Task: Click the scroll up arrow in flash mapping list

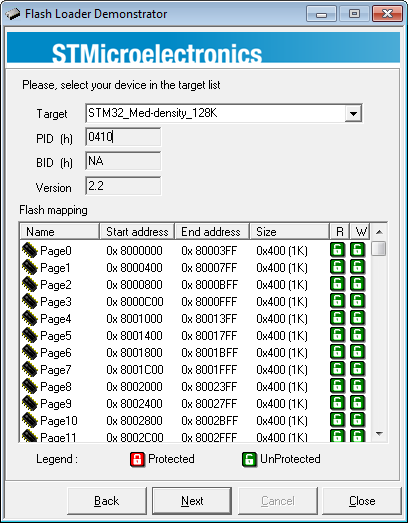Action: 379,232
